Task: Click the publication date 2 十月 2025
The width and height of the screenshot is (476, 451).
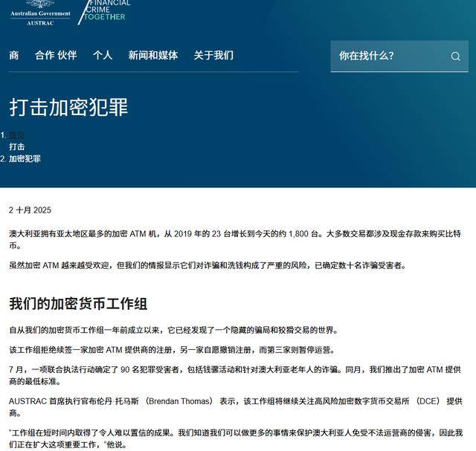Action: pos(30,210)
